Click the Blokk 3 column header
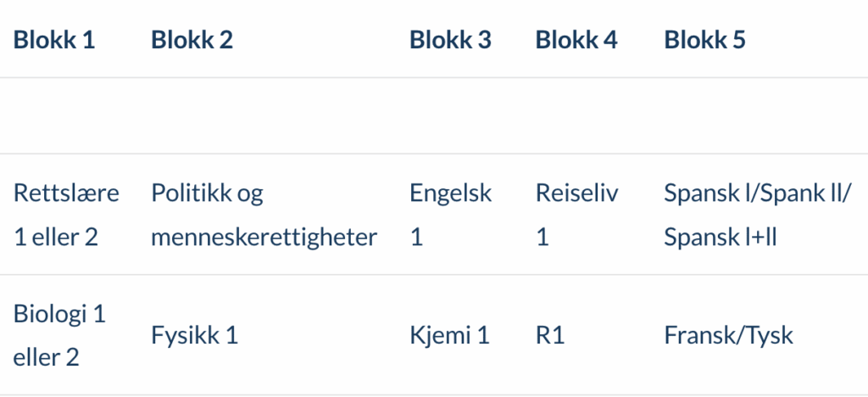Image resolution: width=868 pixels, height=397 pixels. pyautogui.click(x=451, y=40)
